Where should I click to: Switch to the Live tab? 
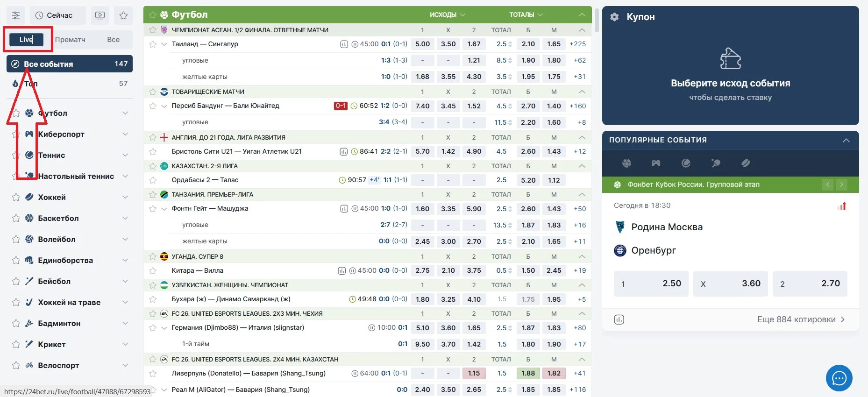(x=27, y=40)
